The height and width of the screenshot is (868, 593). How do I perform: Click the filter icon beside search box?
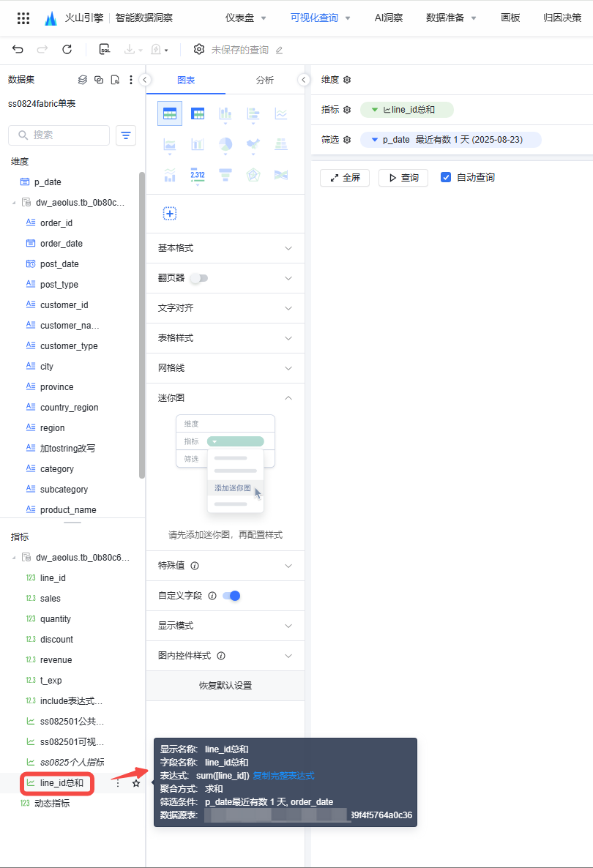pyautogui.click(x=126, y=135)
